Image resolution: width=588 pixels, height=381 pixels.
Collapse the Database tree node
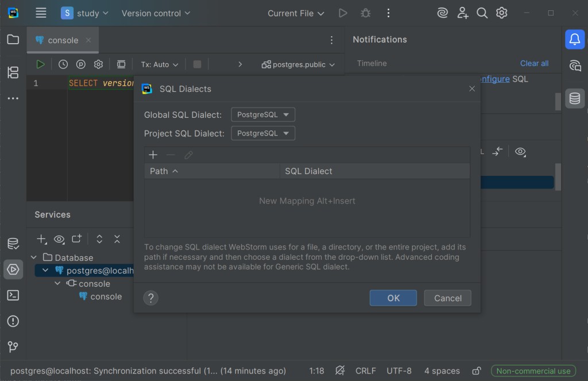[x=34, y=257]
